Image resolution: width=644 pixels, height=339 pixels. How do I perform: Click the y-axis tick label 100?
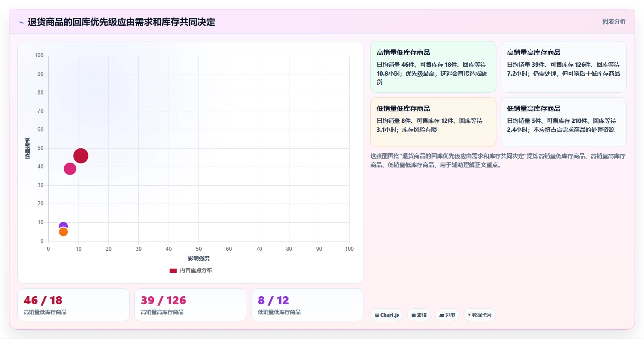pyautogui.click(x=39, y=55)
